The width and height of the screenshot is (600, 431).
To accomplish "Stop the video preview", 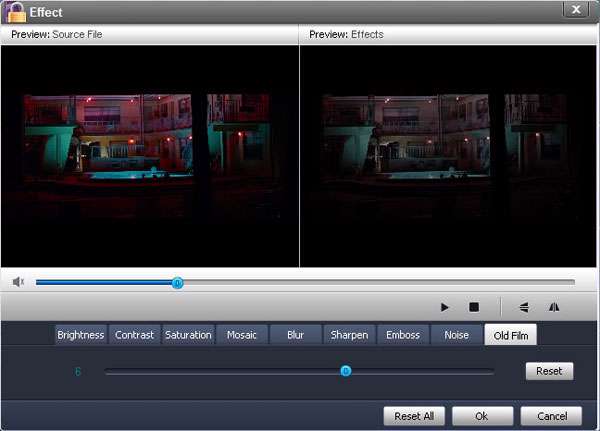I will pos(474,307).
